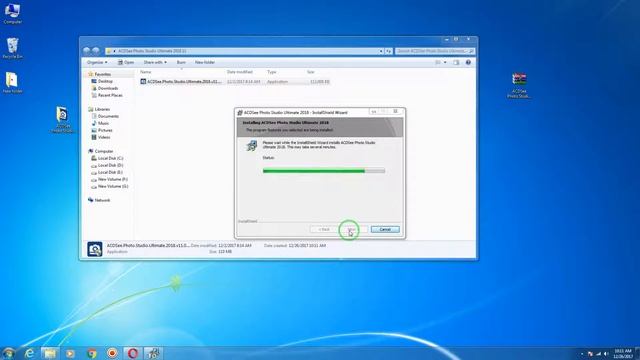Click the ACDSee icon in the details pane
This screenshot has height=360, width=640.
point(95,249)
